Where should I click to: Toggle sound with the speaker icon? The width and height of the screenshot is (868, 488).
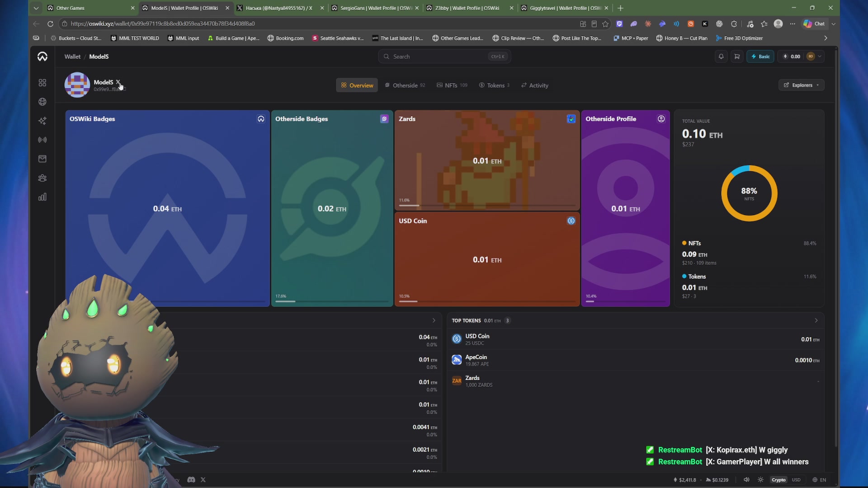pos(746,480)
